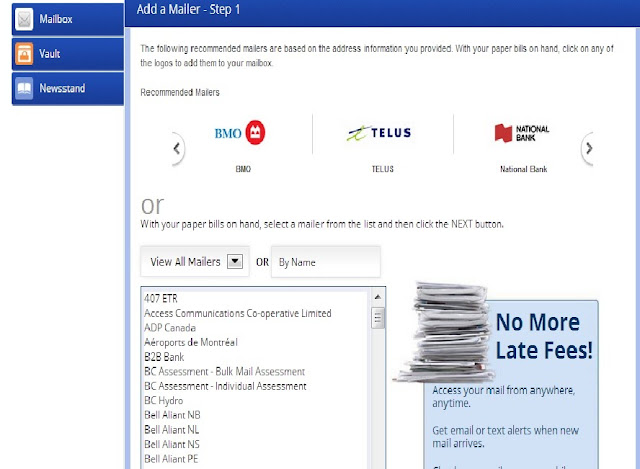Image resolution: width=640 pixels, height=469 pixels.
Task: Select BC Hydro in mailer list
Action: [x=164, y=401]
